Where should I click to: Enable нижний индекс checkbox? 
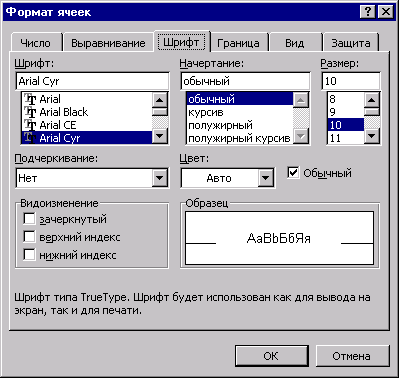29,255
